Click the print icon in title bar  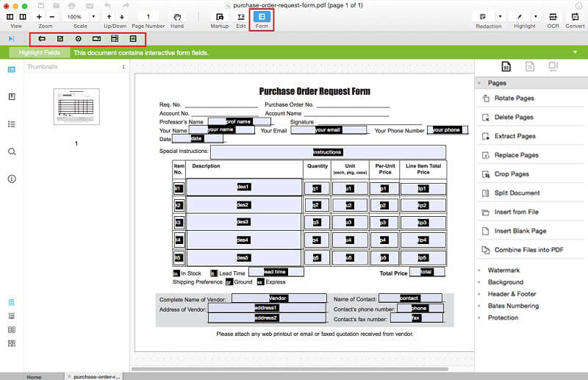71,5
